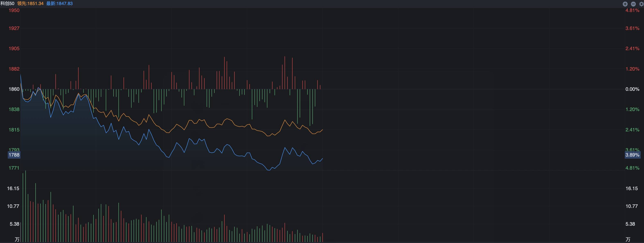
Task: Open chart settings gear icon
Action: pos(642,4)
